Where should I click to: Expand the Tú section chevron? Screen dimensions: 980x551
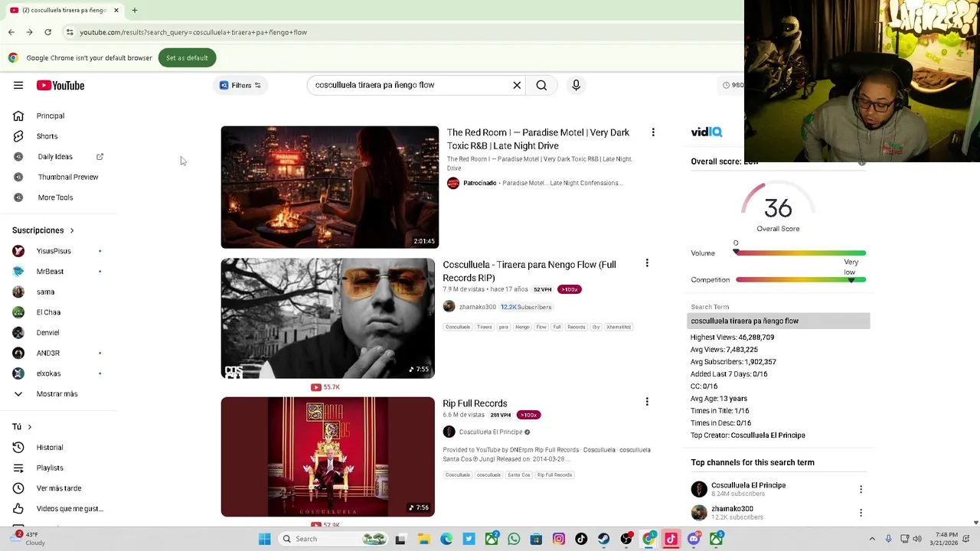(30, 426)
